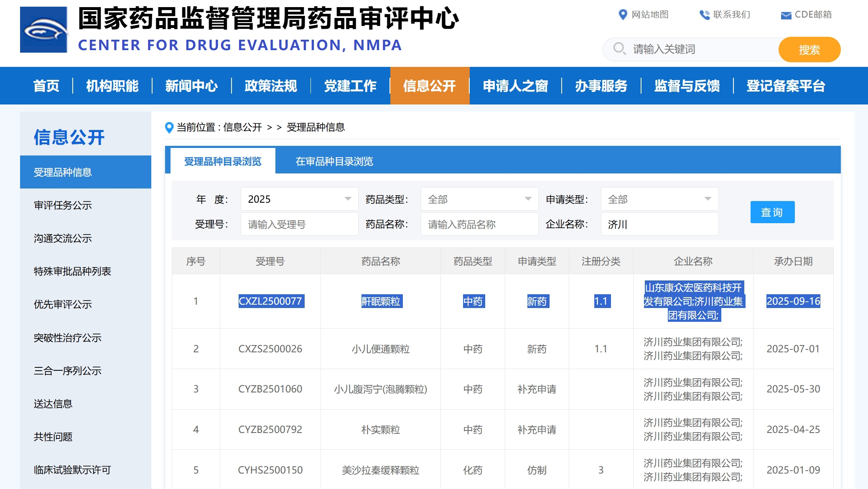Screen dimensions: 868x489
Task: Click drug name 朴实颗粒
Action: point(381,429)
